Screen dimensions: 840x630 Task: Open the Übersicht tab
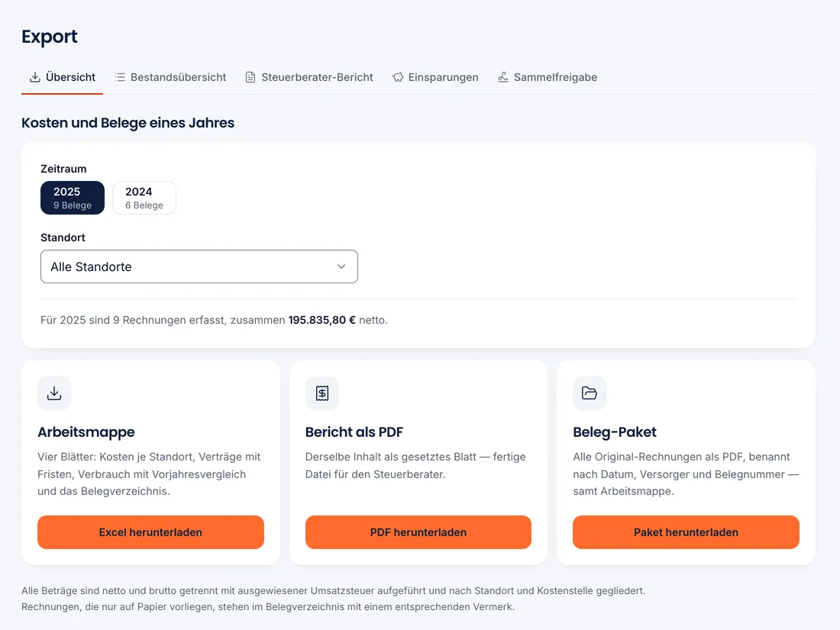(x=62, y=77)
